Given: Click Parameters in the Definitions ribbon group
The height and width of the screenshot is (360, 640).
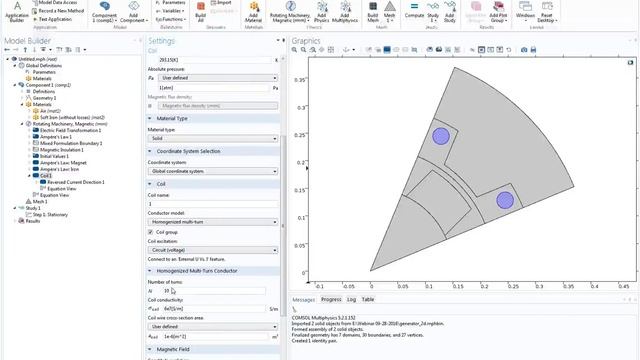Looking at the screenshot, I should coord(171,2).
